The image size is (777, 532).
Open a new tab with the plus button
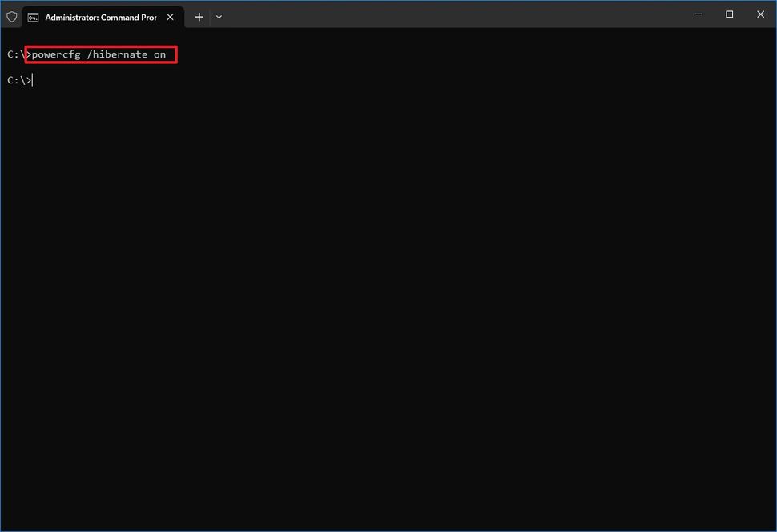199,16
